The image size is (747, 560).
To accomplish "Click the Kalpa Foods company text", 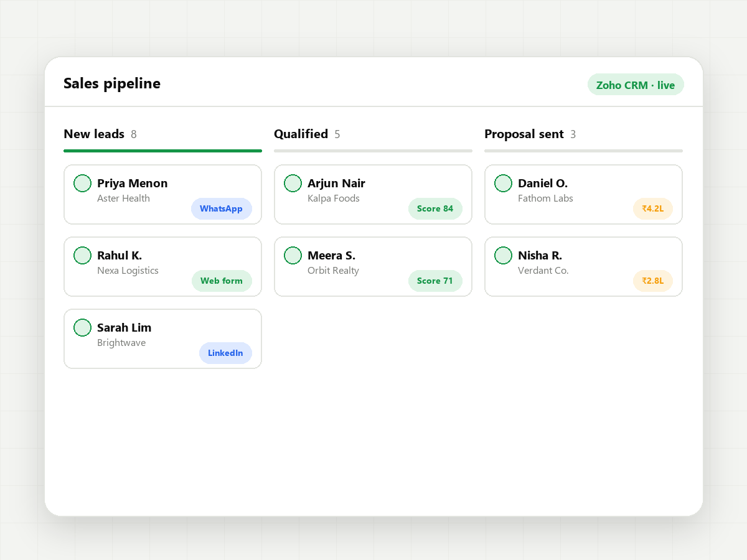I will coord(334,198).
